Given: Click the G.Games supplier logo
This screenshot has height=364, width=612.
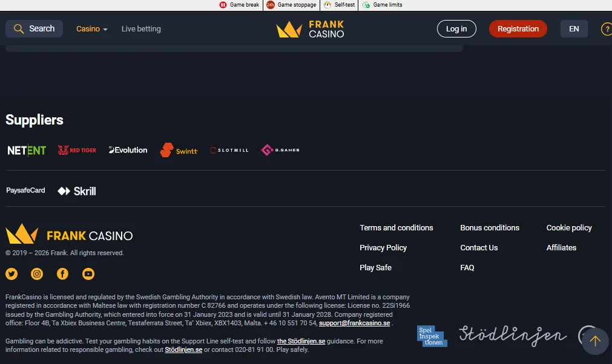Looking at the screenshot, I should pos(280,150).
